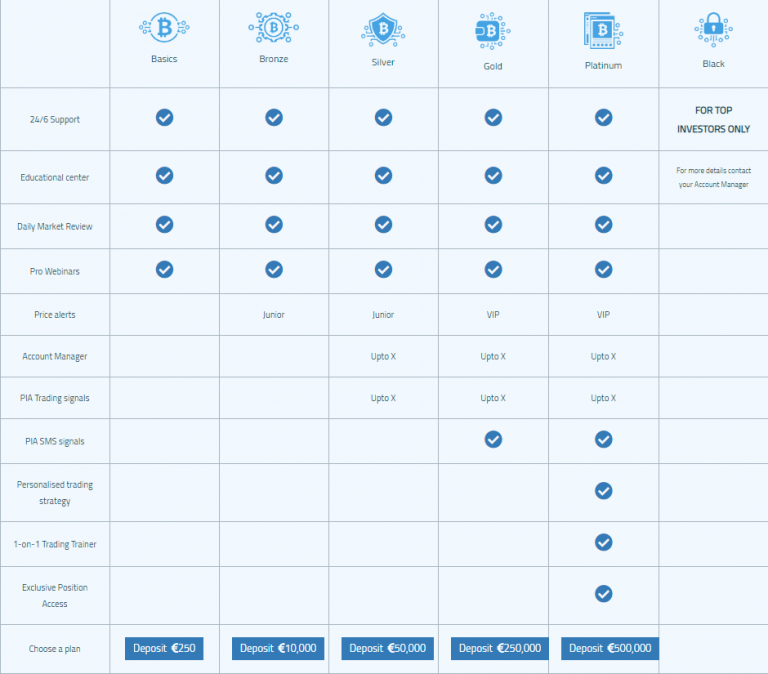The image size is (768, 674).
Task: Click the Platinum plan heading label
Action: pos(603,66)
